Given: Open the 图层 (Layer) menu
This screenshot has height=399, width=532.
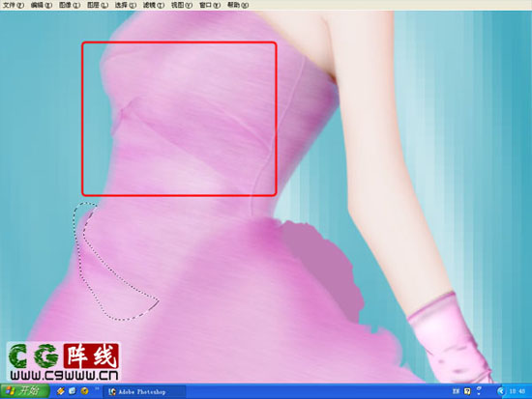Looking at the screenshot, I should [98, 5].
